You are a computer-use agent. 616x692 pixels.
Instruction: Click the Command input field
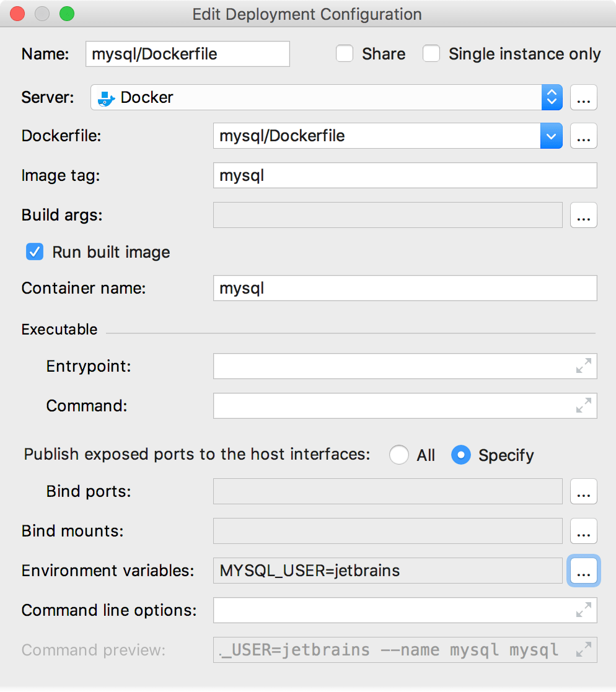coord(405,406)
